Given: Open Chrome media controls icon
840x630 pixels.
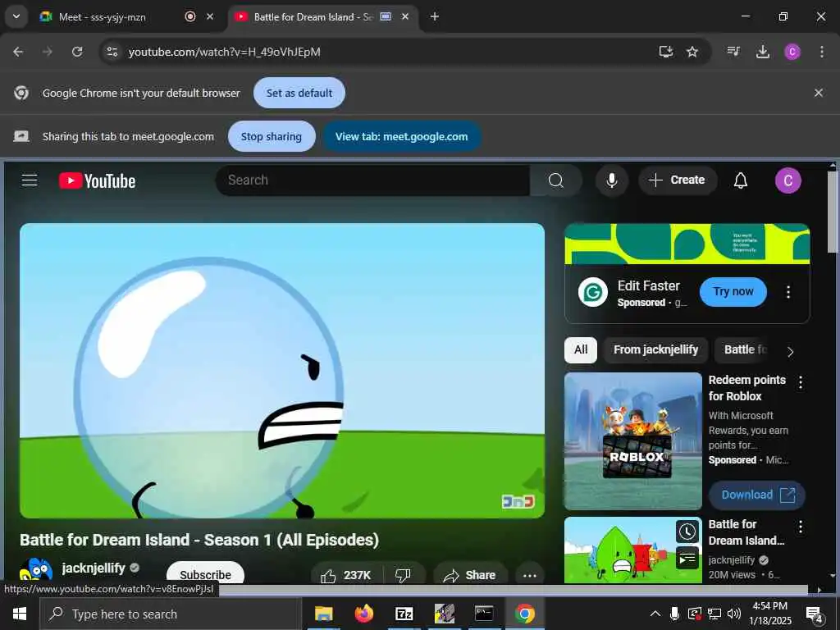Looking at the screenshot, I should 733,52.
